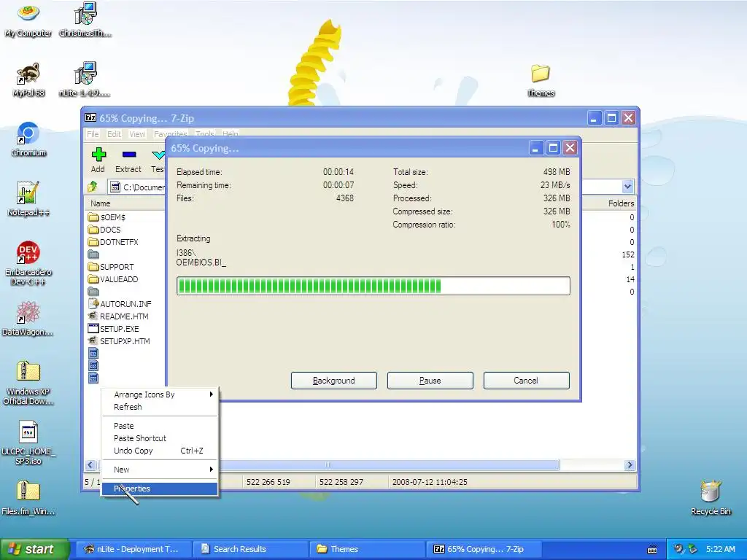The image size is (747, 560).
Task: Click the keyboard icon in taskbar
Action: [x=652, y=550]
